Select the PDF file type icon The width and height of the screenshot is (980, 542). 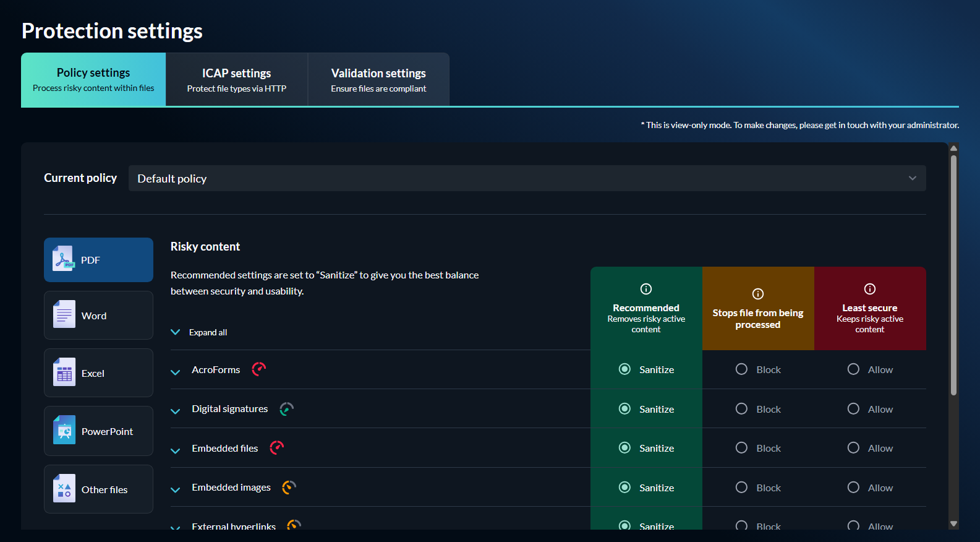(x=64, y=259)
